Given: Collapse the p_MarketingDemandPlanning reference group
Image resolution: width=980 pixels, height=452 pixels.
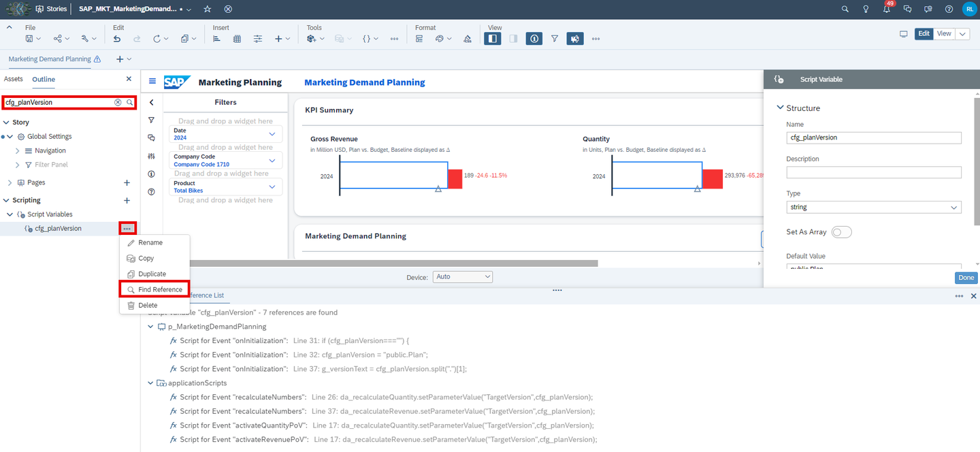Looking at the screenshot, I should coord(151,327).
